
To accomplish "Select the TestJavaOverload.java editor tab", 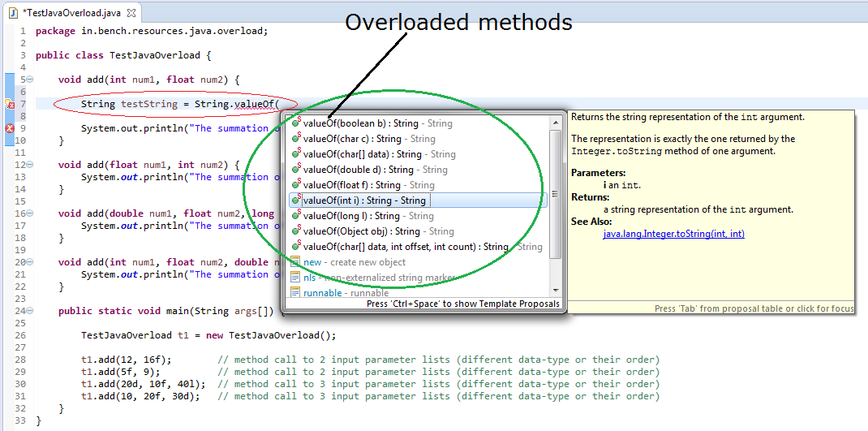I will pos(71,13).
